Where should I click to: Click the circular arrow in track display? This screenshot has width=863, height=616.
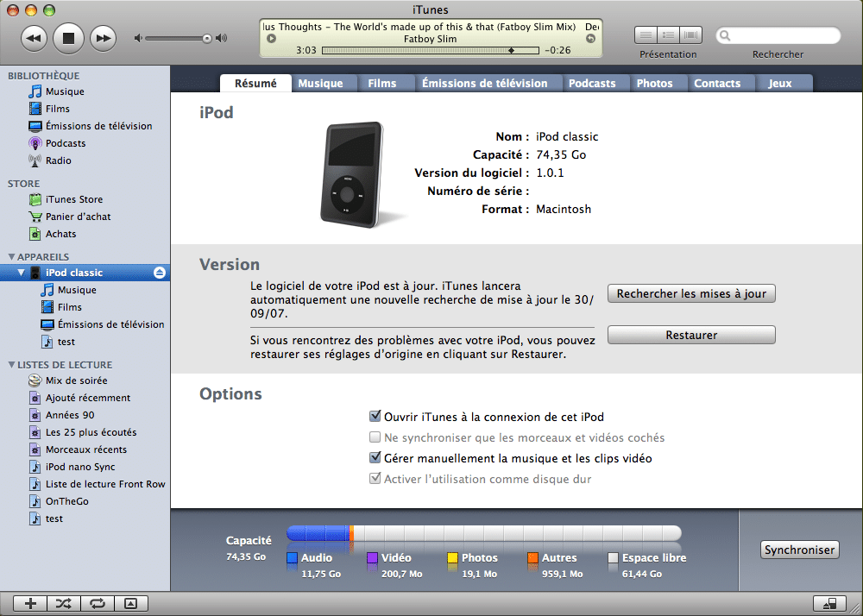click(x=590, y=39)
